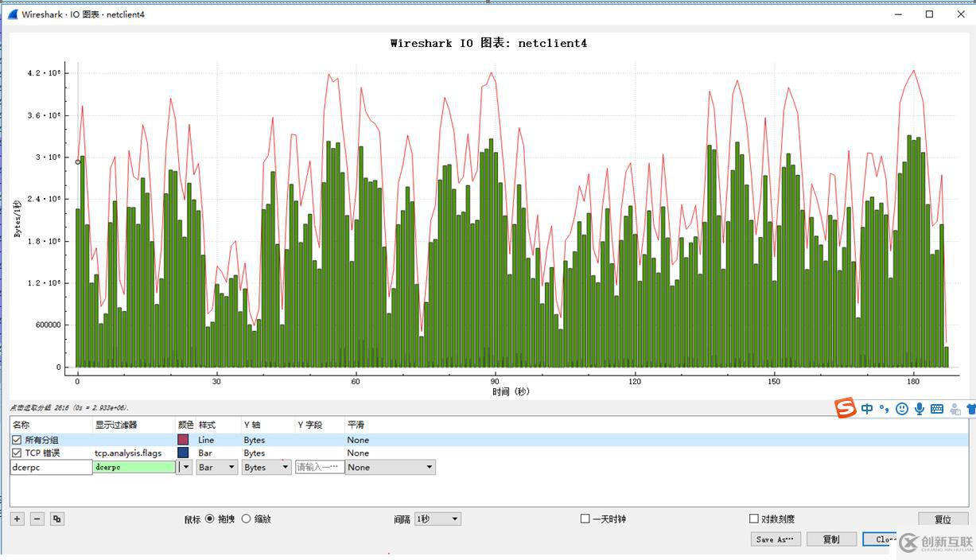Open the 间隔 interval dropdown

click(x=437, y=519)
